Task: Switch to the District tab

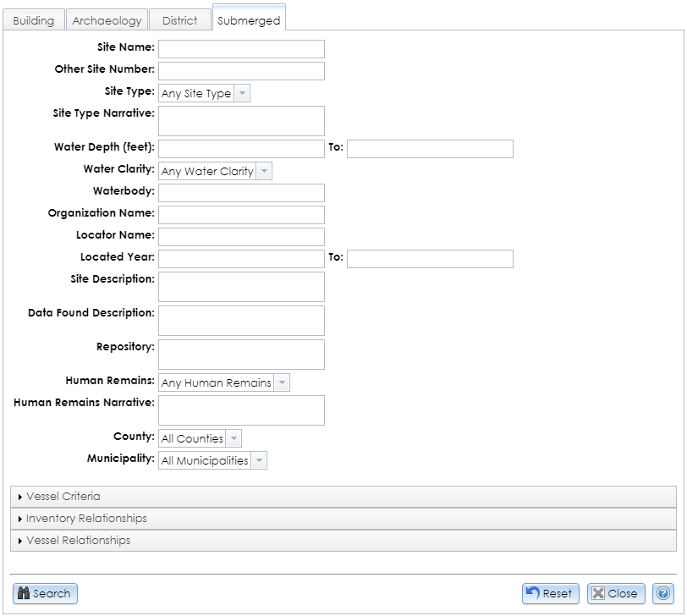Action: [x=179, y=20]
